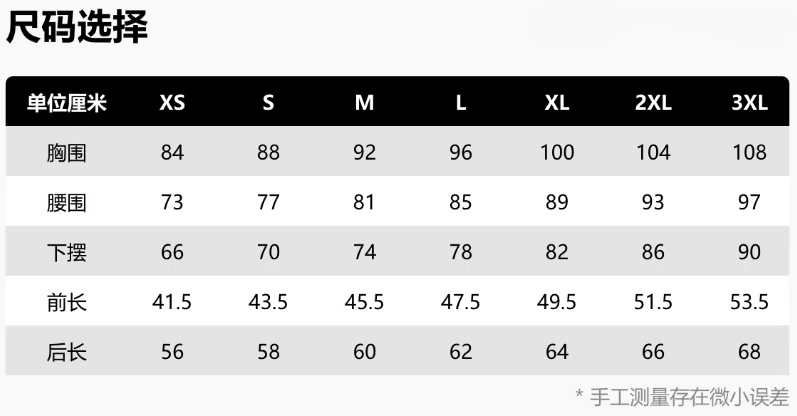The image size is (797, 416).
Task: Click the 前长 value 49.5 for XL
Action: tap(557, 302)
